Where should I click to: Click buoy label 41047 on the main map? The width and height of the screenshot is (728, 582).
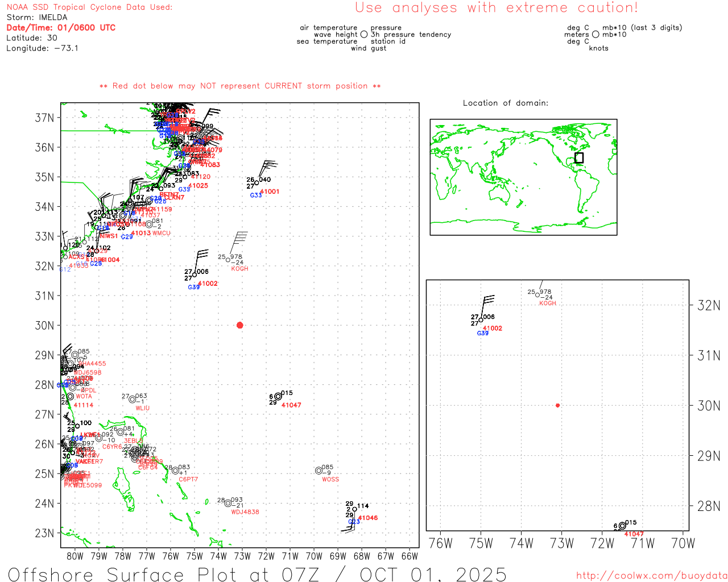pos(291,405)
